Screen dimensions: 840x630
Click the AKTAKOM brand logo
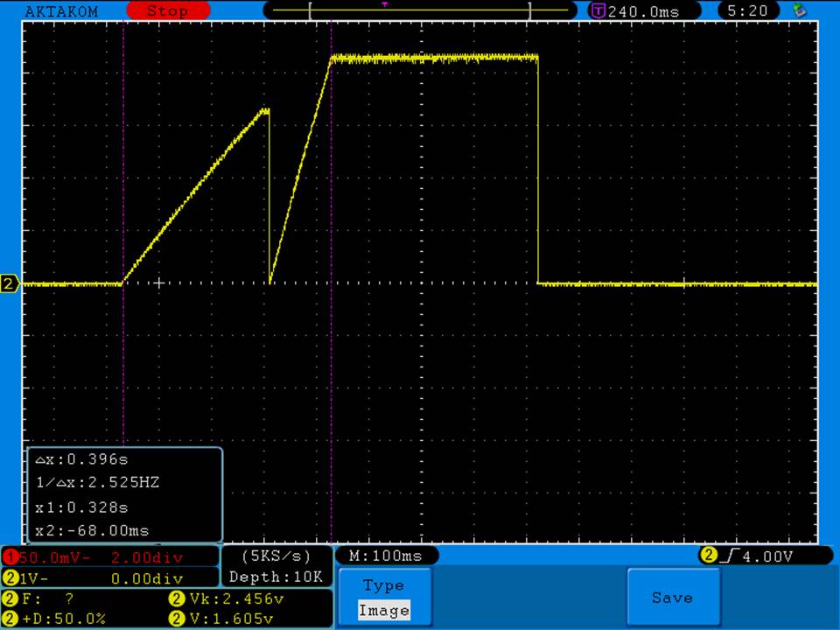(x=61, y=11)
